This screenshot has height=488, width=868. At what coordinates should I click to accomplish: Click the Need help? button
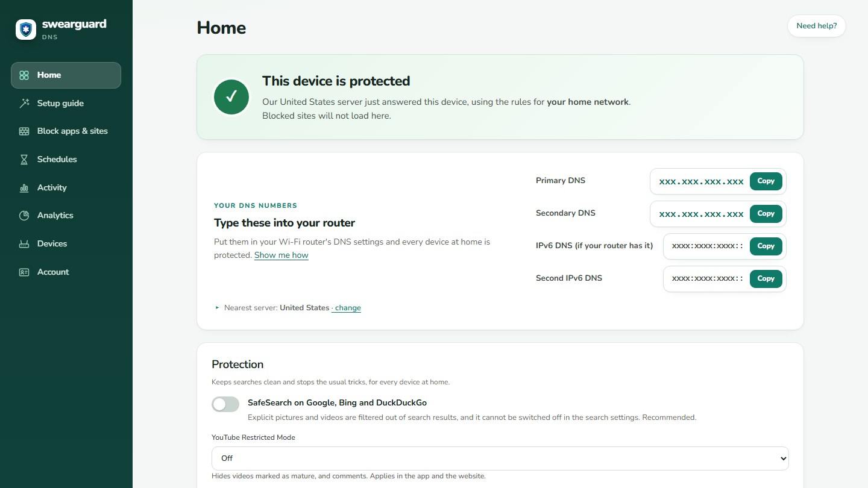point(816,26)
